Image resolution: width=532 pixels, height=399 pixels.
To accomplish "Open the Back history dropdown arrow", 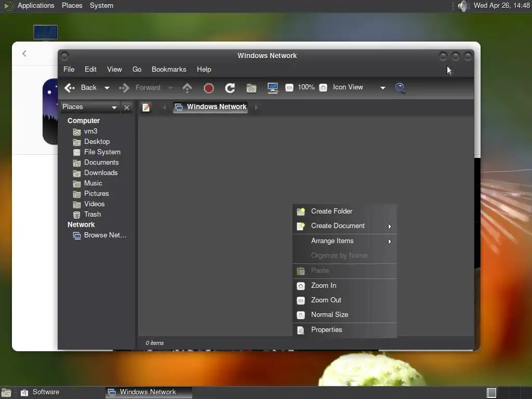I will tap(107, 88).
